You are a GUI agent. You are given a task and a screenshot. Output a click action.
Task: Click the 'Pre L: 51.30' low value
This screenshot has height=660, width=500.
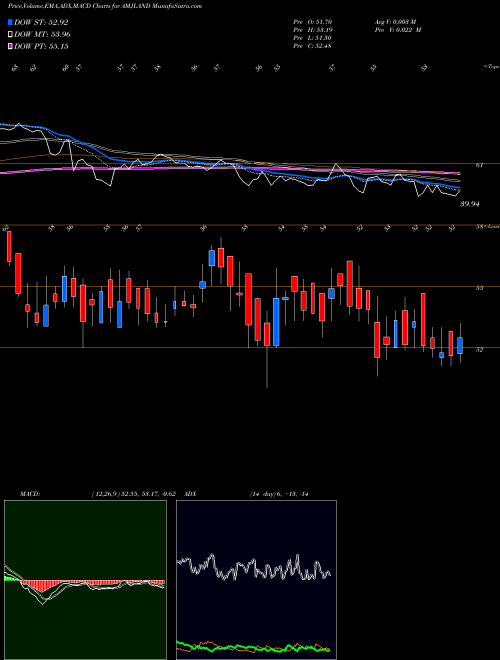pyautogui.click(x=313, y=38)
